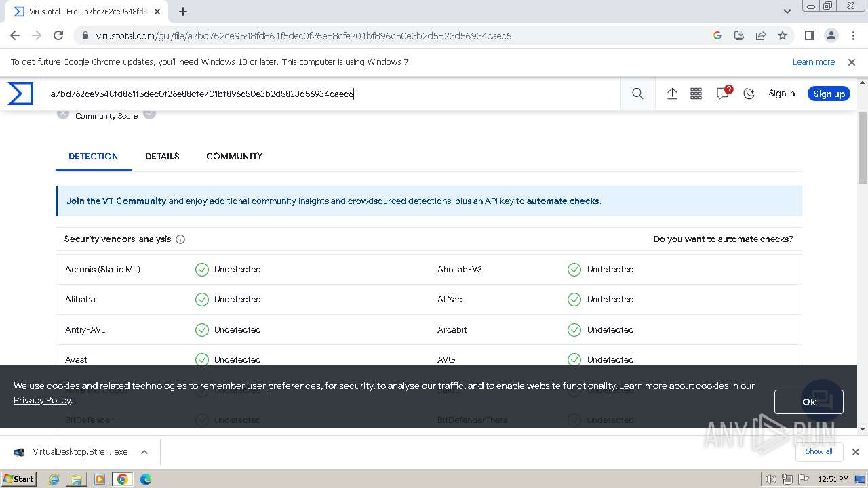Screen dimensions: 868x488
Task: Switch to the DETAILS tab
Action: (162, 156)
